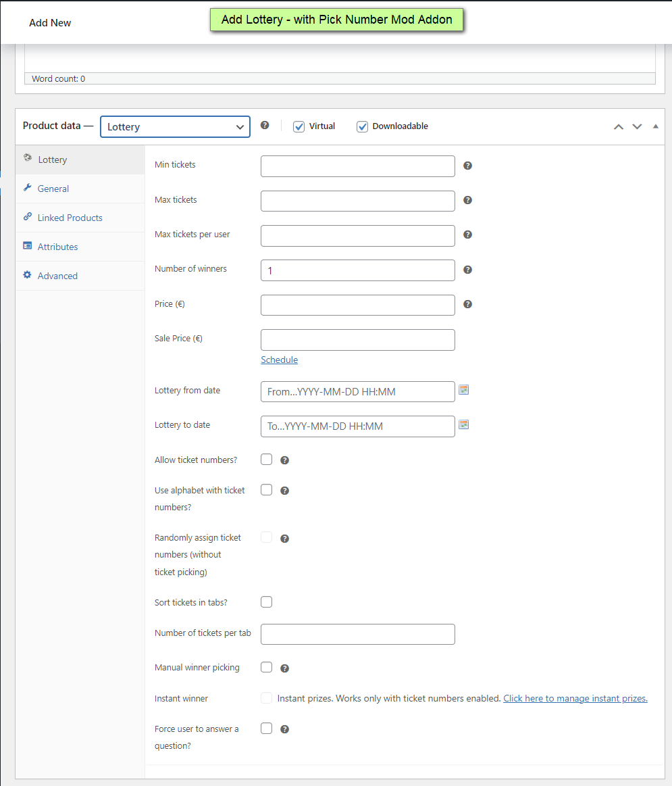Click help icon next to Max tickets

coord(467,200)
